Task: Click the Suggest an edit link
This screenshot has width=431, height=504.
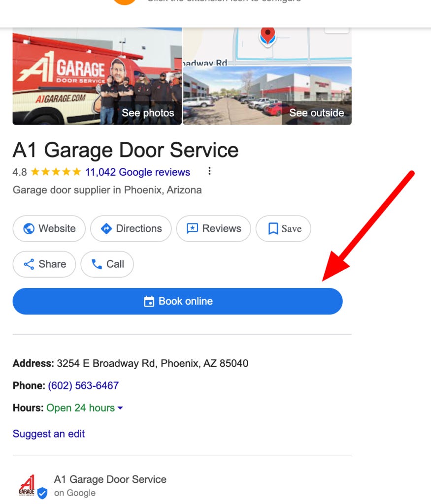Action: tap(49, 434)
